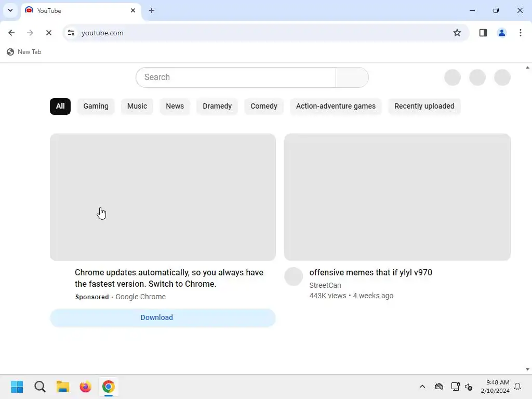Image resolution: width=532 pixels, height=399 pixels.
Task: Open the 'offensive memes that if ylyl v970' title
Action: pyautogui.click(x=370, y=272)
